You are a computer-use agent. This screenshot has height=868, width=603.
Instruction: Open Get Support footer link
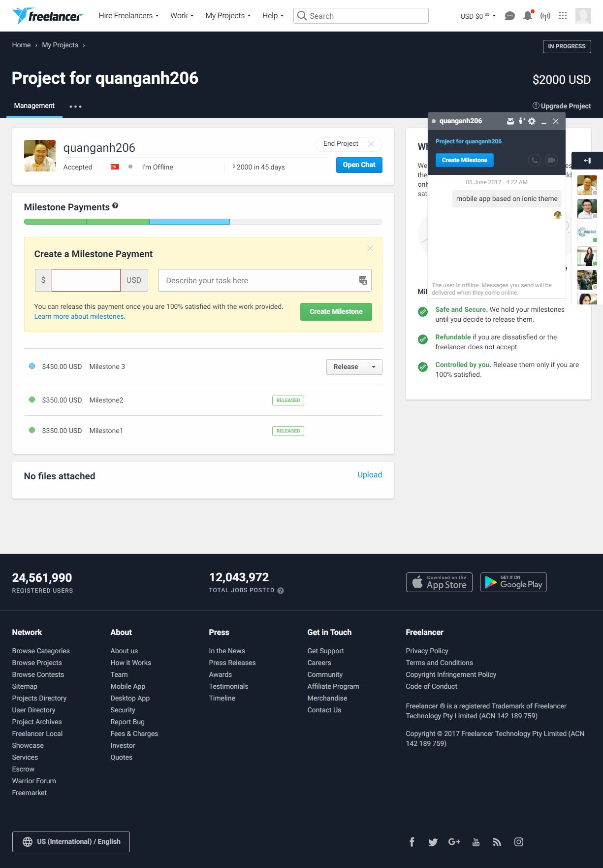[325, 651]
